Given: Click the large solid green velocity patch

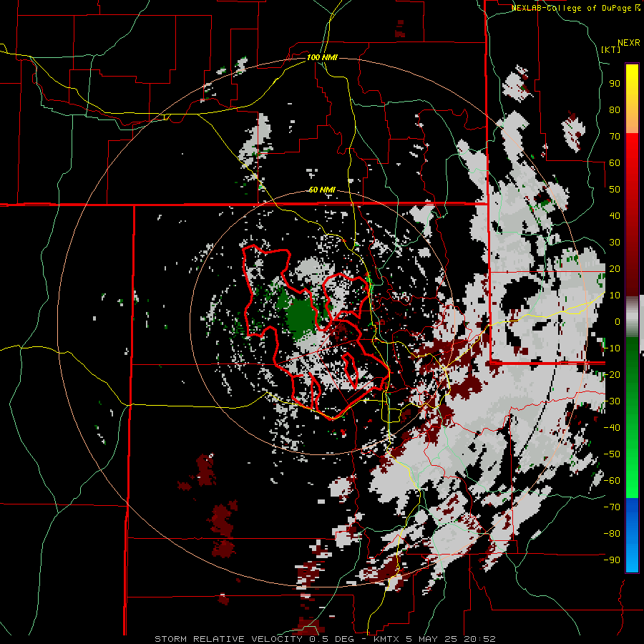Looking at the screenshot, I should point(302,318).
